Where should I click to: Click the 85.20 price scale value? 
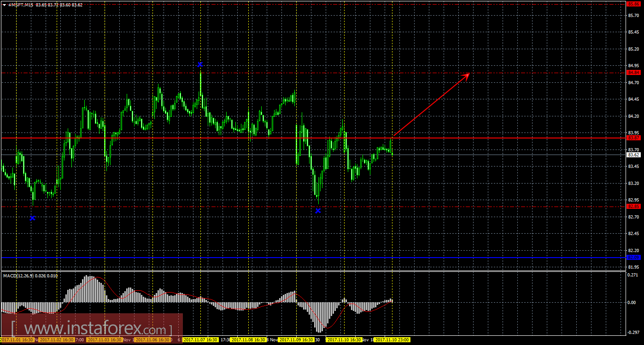tap(633, 49)
